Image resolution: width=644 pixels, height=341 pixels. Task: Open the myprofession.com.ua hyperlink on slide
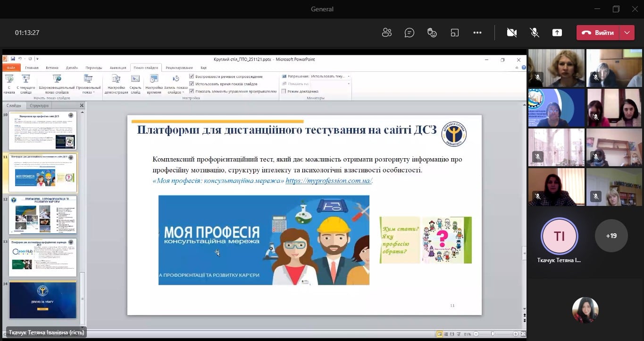pyautogui.click(x=329, y=180)
